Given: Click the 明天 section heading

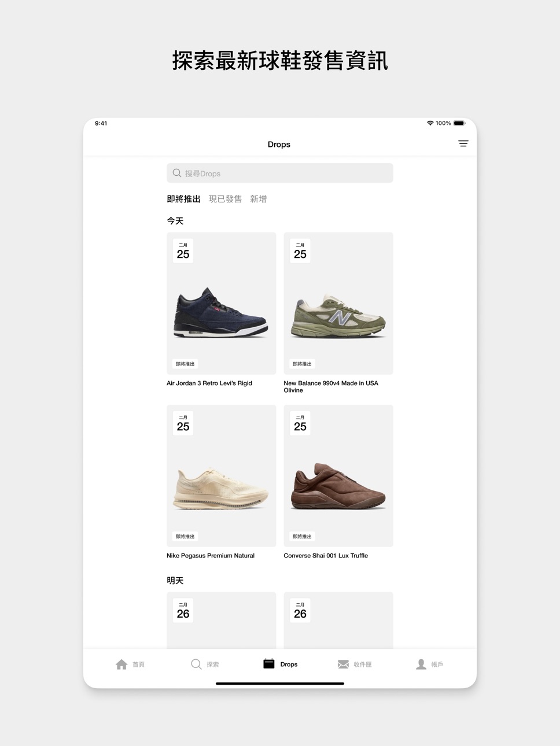Looking at the screenshot, I should (175, 581).
